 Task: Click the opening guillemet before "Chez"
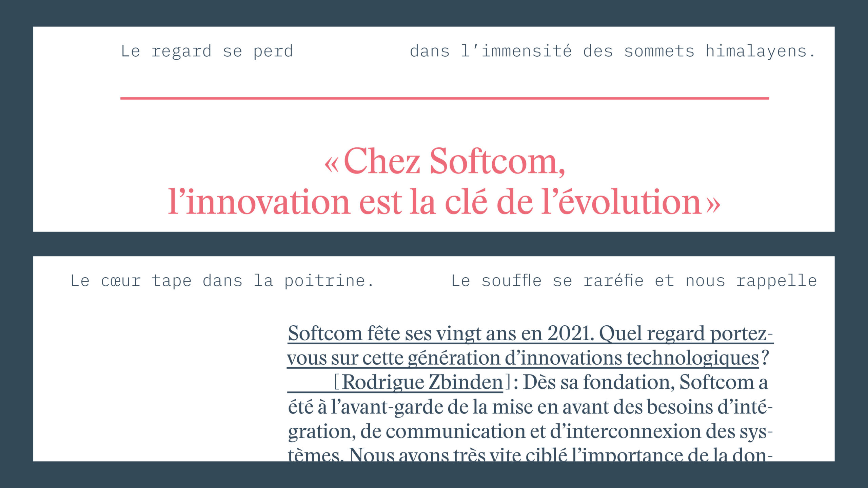[332, 164]
